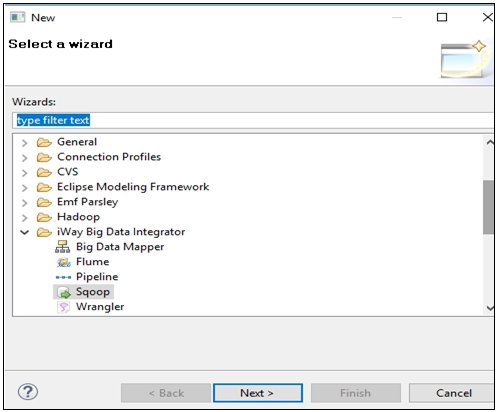This screenshot has height=412, width=497.
Task: Collapse the iWay Big Data Integrator node
Action: click(x=25, y=232)
